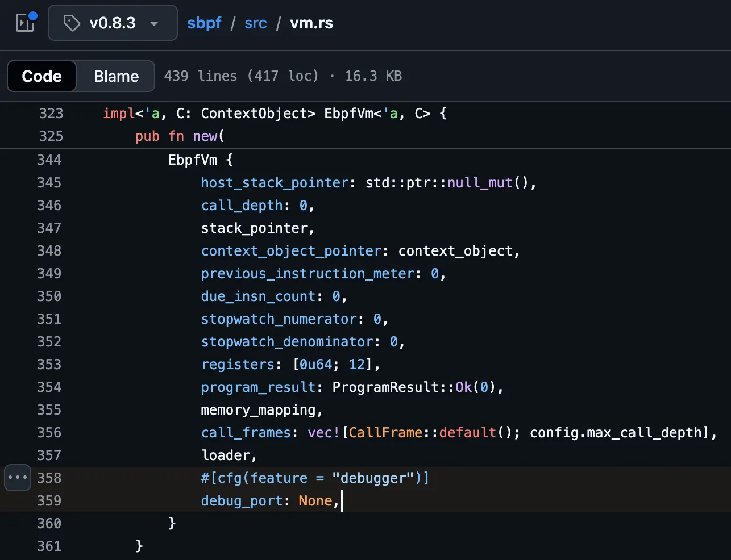Open the three-dot menu on line 358

point(18,477)
